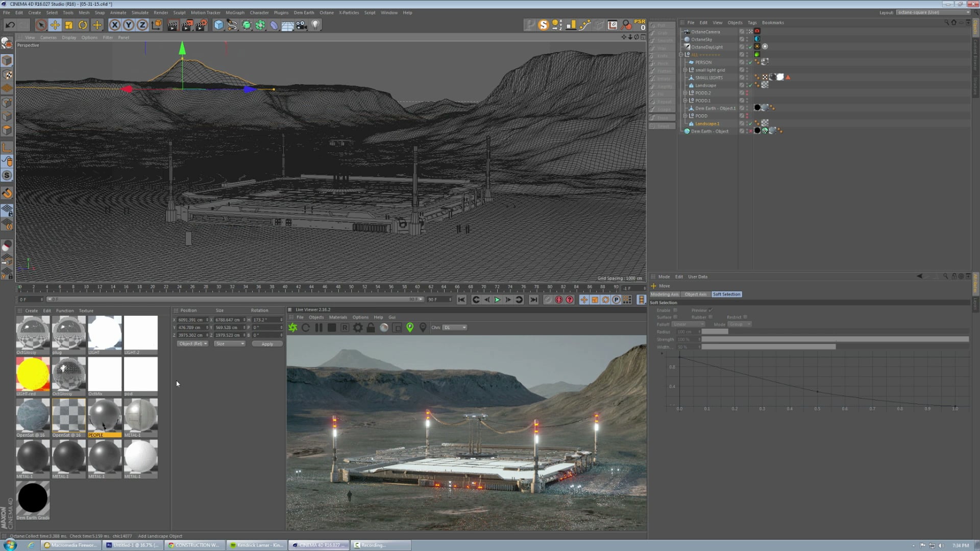Viewport: 980px width, 551px height.
Task: Activate the Move tool in the top toolbar
Action: 55,24
